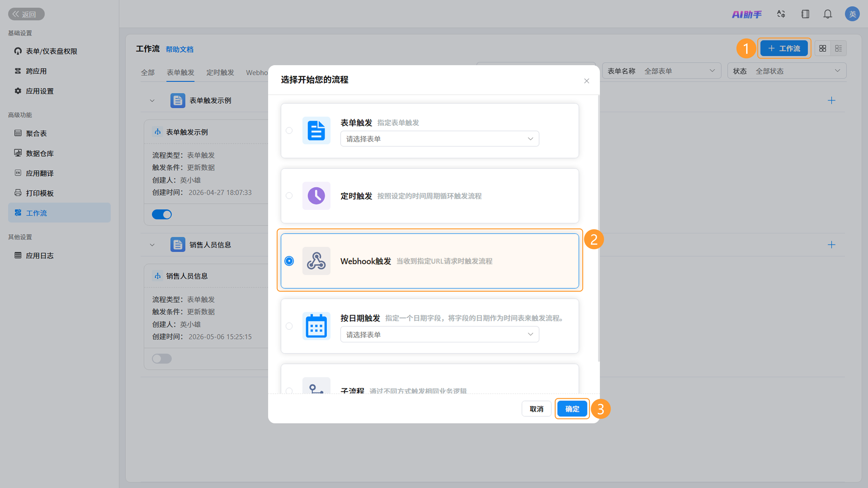The width and height of the screenshot is (868, 488).
Task: Open the notebook panel icon in top bar
Action: (805, 14)
